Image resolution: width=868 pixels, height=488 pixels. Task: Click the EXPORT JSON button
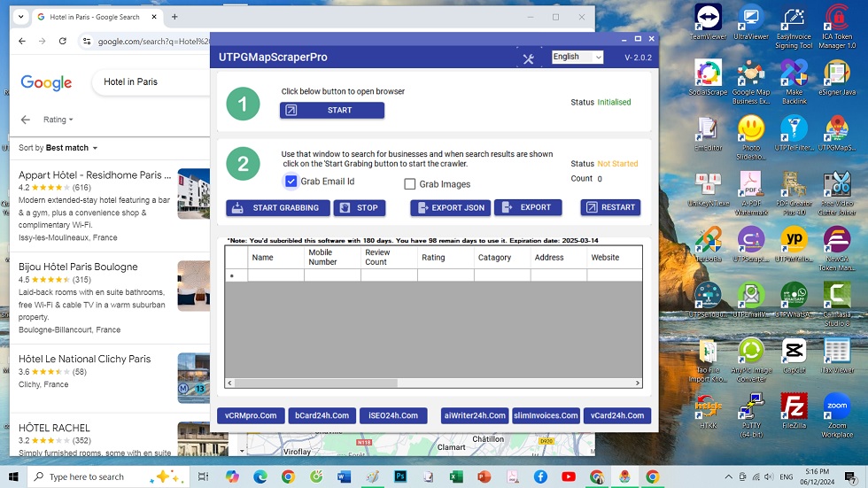click(x=450, y=207)
